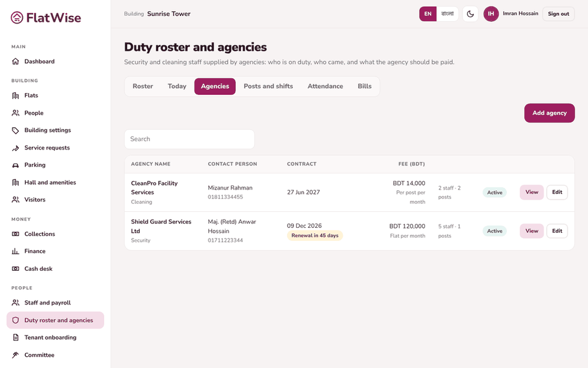Screen dimensions: 588x368
Task: Click the Add agency button
Action: [549, 113]
